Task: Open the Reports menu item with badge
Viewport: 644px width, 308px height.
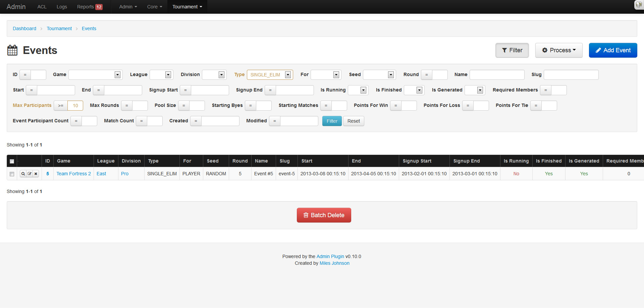Action: click(89, 7)
